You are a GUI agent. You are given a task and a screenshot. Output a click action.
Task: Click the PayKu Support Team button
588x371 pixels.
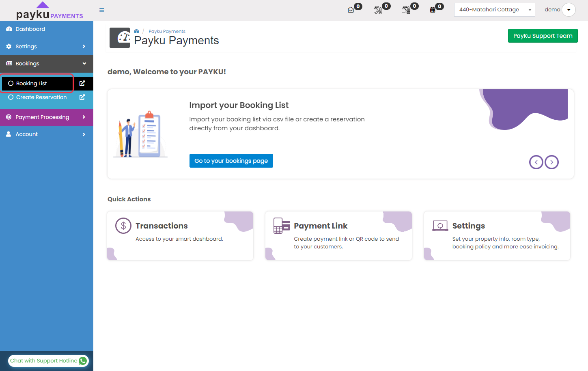click(543, 36)
